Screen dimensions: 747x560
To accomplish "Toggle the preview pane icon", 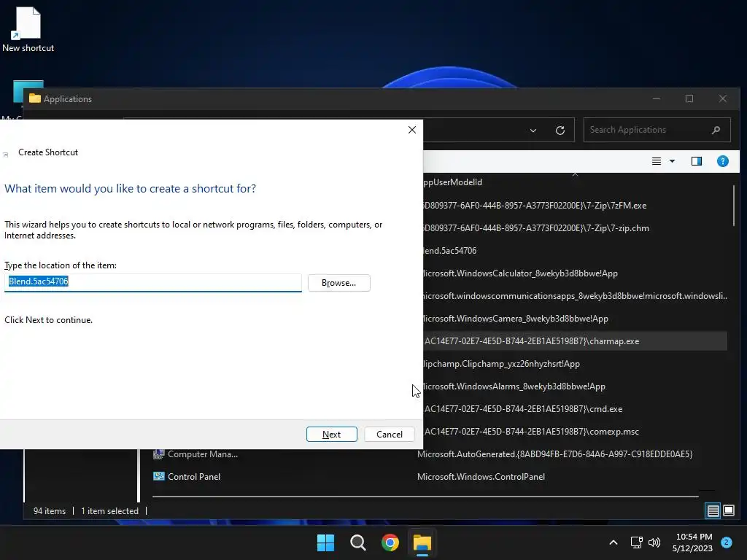I will [x=697, y=161].
